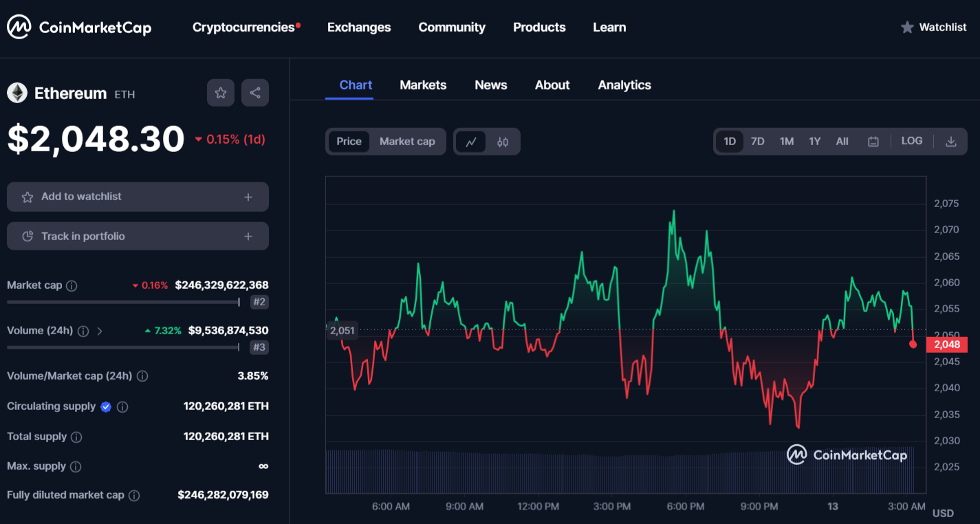Click the Watchlist star in header
980x524 pixels.
click(907, 28)
